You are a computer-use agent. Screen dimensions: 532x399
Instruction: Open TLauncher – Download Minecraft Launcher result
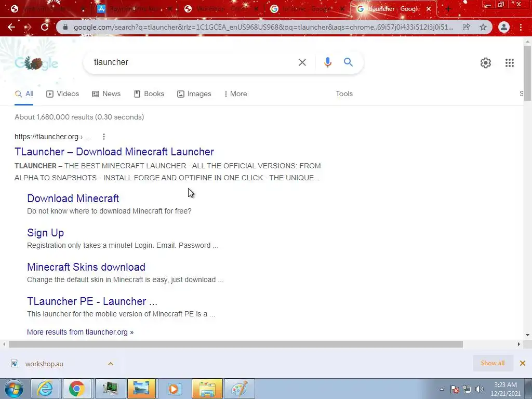114,152
